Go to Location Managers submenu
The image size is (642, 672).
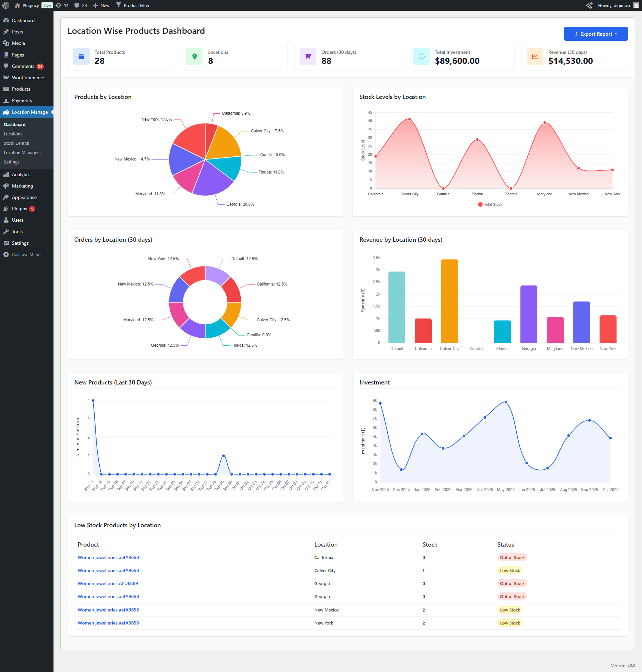(x=22, y=152)
